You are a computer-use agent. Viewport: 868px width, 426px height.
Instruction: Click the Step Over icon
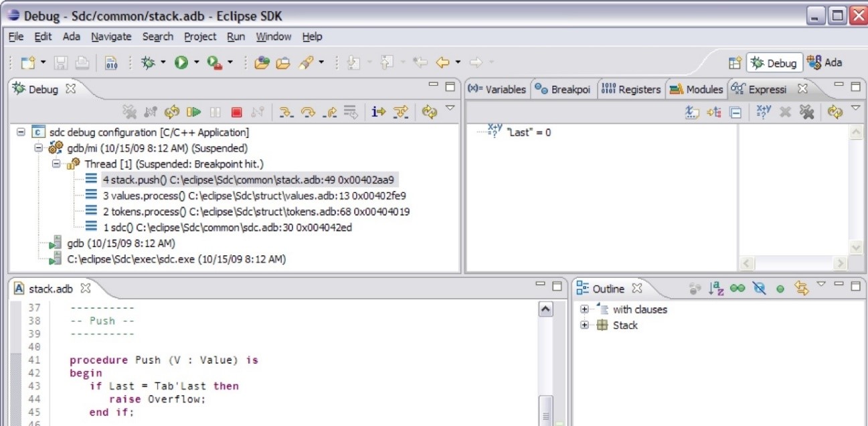coord(308,113)
